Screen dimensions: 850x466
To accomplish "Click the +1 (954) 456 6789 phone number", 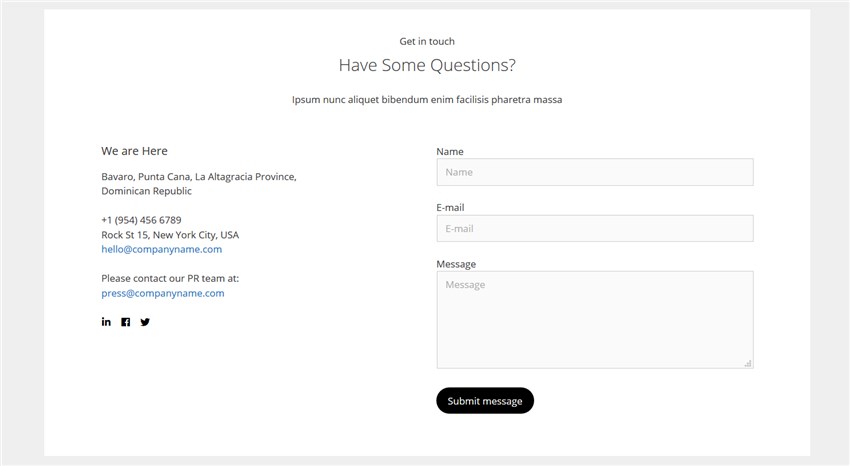I will (141, 220).
